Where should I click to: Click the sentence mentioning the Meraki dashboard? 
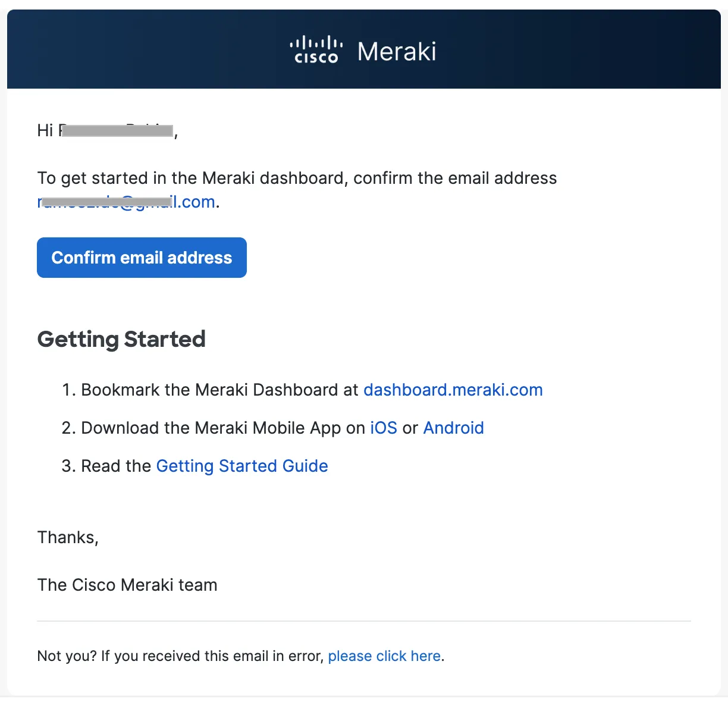(297, 178)
